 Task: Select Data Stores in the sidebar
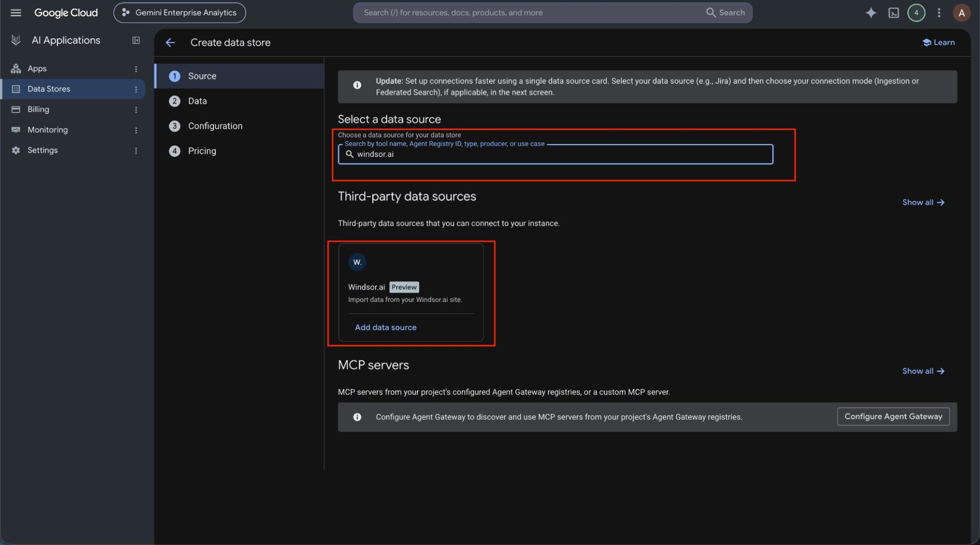[x=73, y=89]
